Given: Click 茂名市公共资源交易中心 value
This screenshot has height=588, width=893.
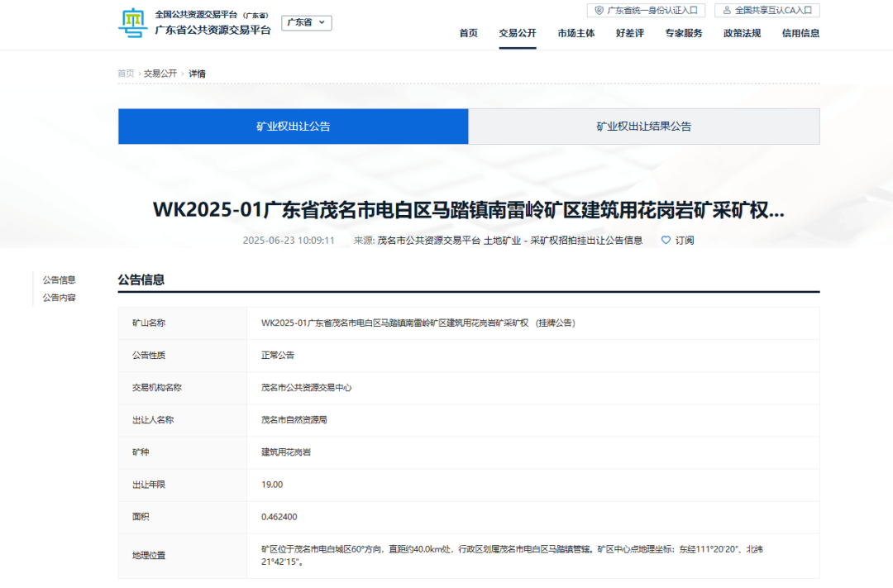Looking at the screenshot, I should click(x=307, y=387).
